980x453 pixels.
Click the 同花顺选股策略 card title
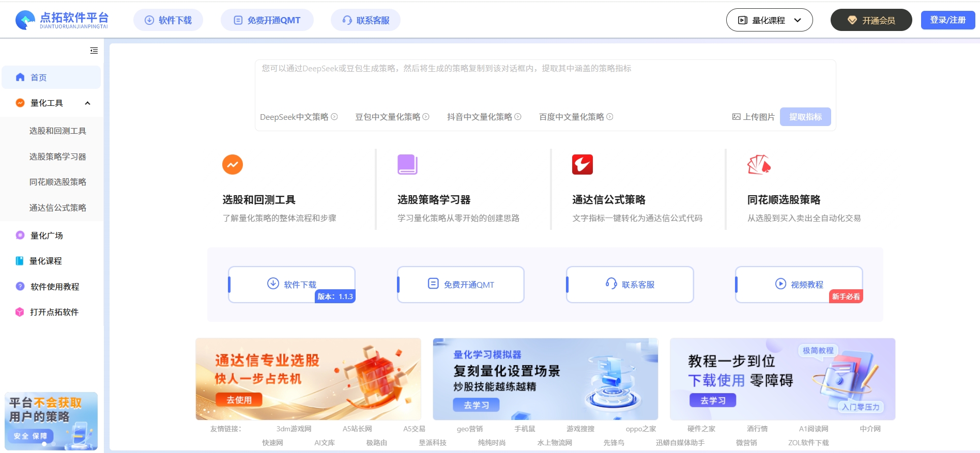[784, 200]
